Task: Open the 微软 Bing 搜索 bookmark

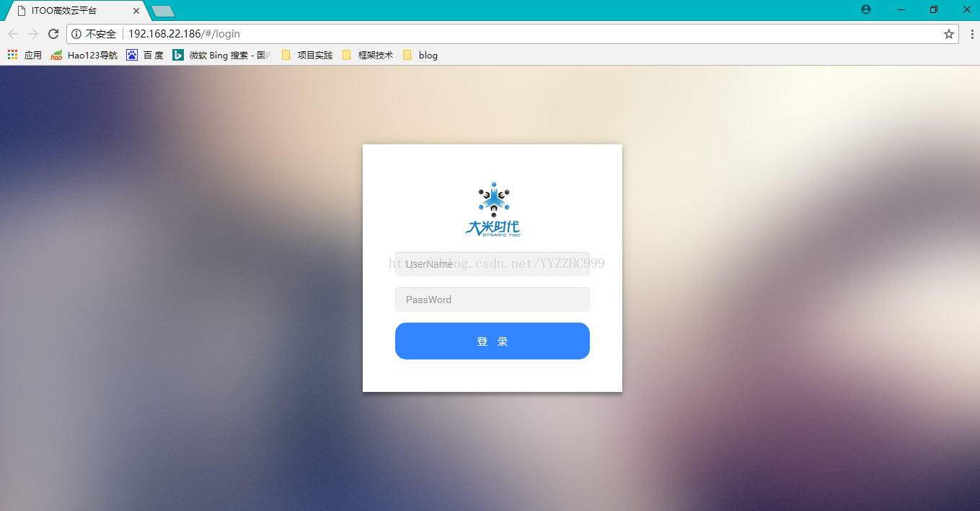Action: point(221,55)
